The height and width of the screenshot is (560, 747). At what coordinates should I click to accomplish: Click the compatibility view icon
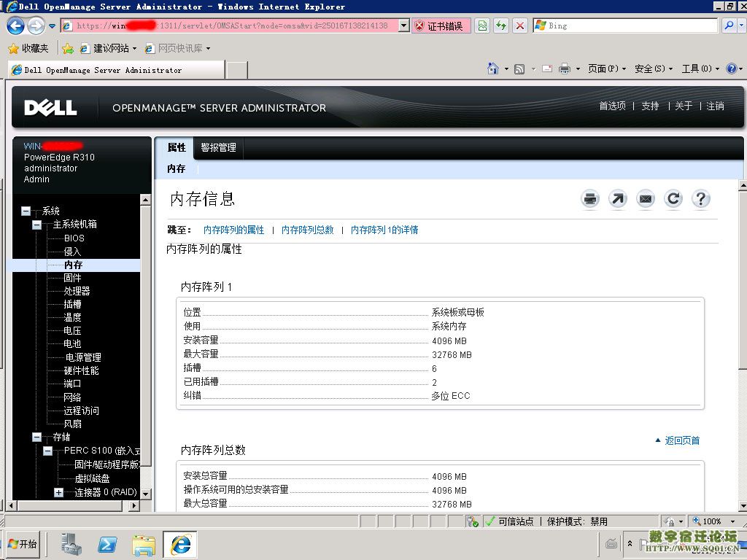pos(482,26)
